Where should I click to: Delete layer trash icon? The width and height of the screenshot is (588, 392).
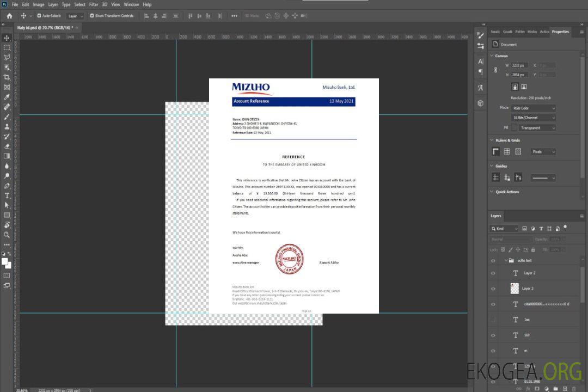coord(574,389)
